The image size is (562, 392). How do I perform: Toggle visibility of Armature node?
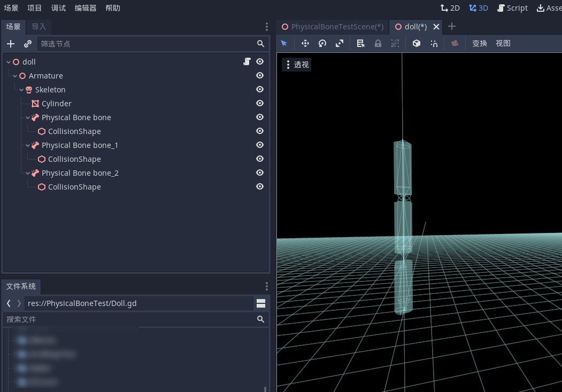click(x=260, y=75)
